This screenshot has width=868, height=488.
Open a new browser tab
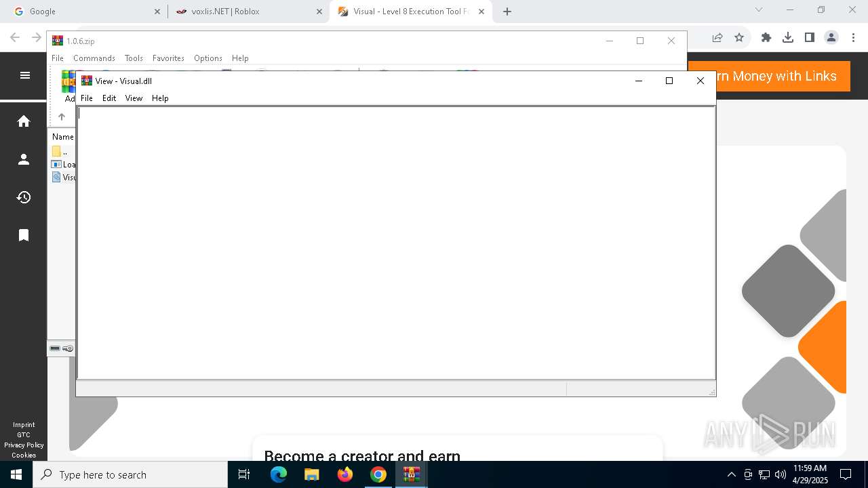click(507, 12)
